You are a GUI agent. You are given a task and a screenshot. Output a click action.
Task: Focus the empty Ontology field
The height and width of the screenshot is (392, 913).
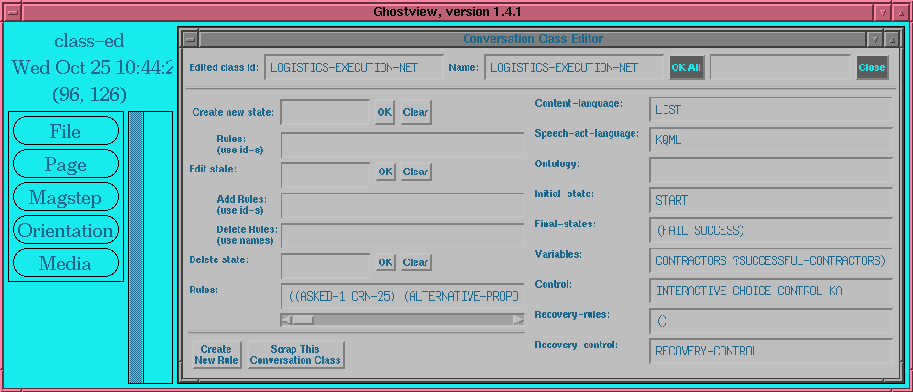771,170
